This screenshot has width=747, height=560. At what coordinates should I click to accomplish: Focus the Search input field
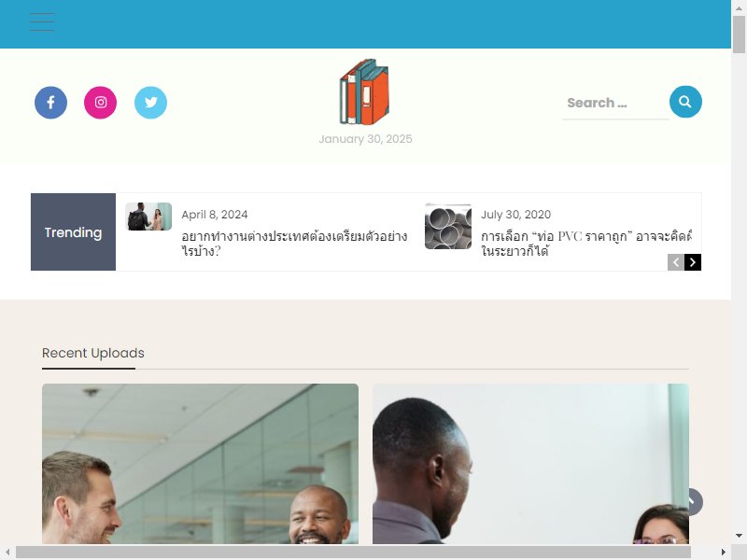(615, 103)
